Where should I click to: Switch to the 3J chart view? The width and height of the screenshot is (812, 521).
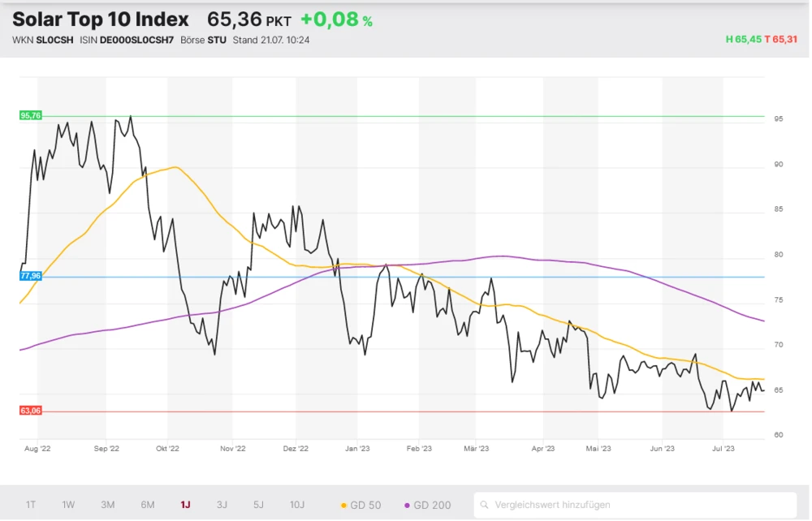tap(222, 505)
